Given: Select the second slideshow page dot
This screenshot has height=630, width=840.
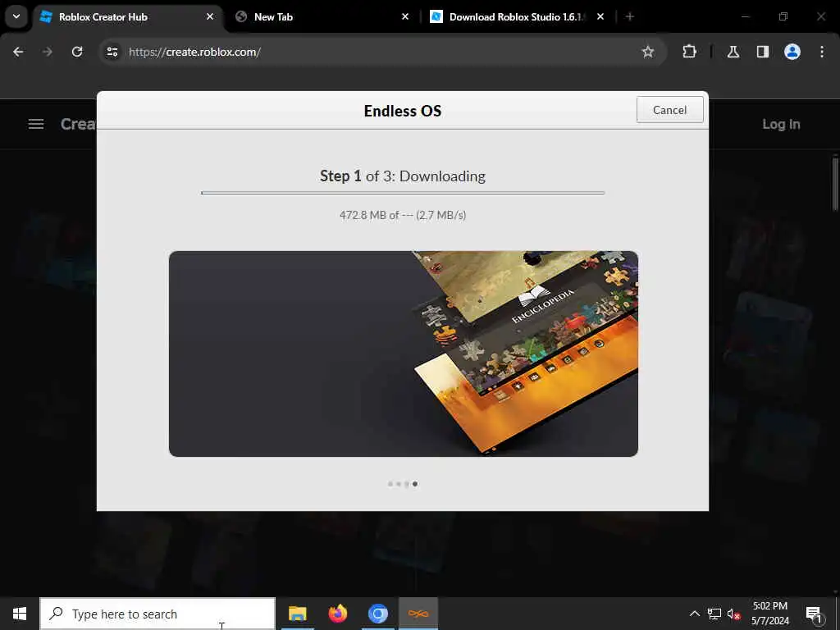Looking at the screenshot, I should click(x=399, y=484).
